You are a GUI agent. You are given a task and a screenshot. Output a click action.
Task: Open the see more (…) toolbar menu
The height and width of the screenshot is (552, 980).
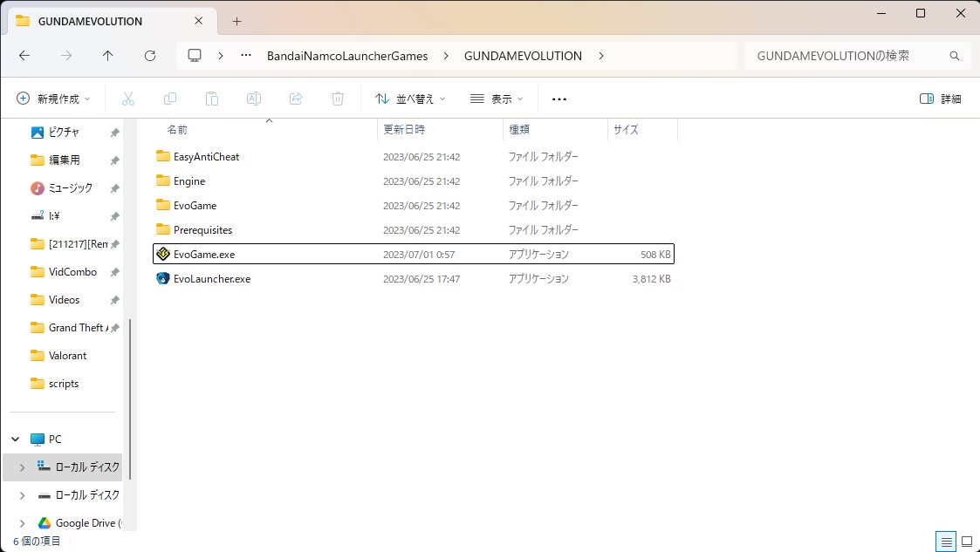(x=559, y=99)
